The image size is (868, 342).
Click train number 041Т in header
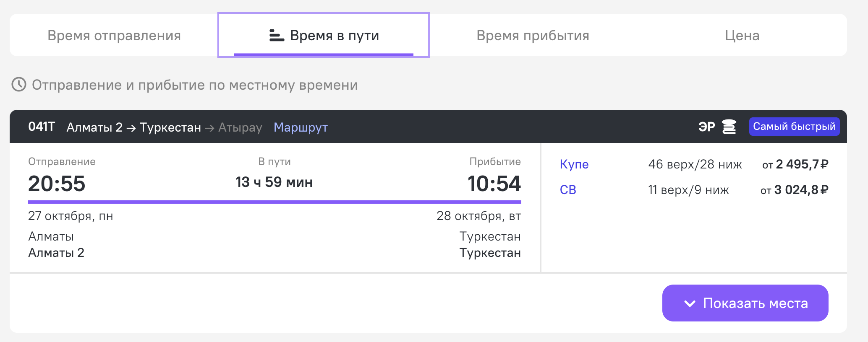[x=42, y=127]
